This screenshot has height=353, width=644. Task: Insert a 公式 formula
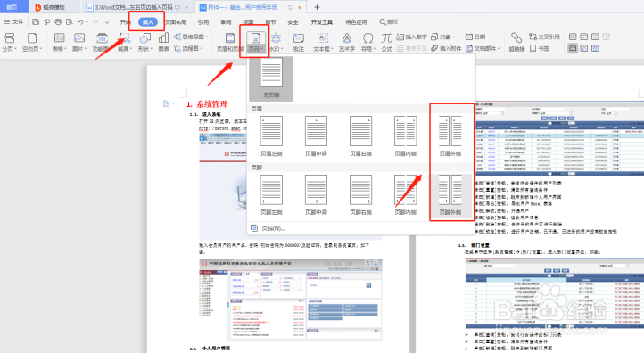pos(386,42)
